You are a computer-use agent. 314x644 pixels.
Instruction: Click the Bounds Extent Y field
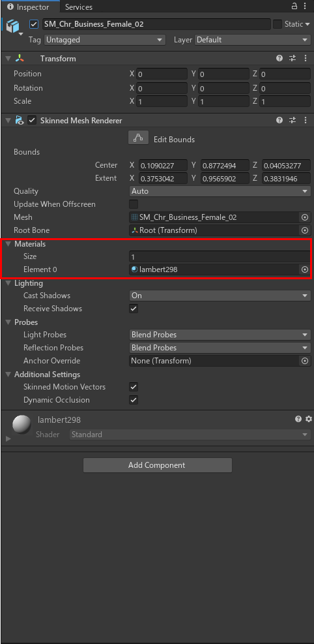pos(225,179)
